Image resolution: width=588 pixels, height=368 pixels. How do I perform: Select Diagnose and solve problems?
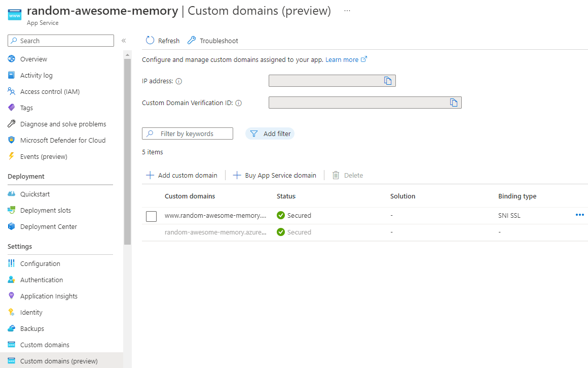[63, 124]
